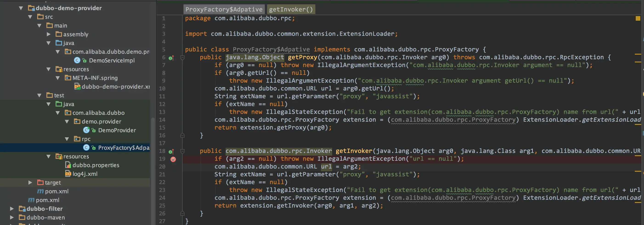
Task: Click the target folder icon
Action: click(x=40, y=182)
